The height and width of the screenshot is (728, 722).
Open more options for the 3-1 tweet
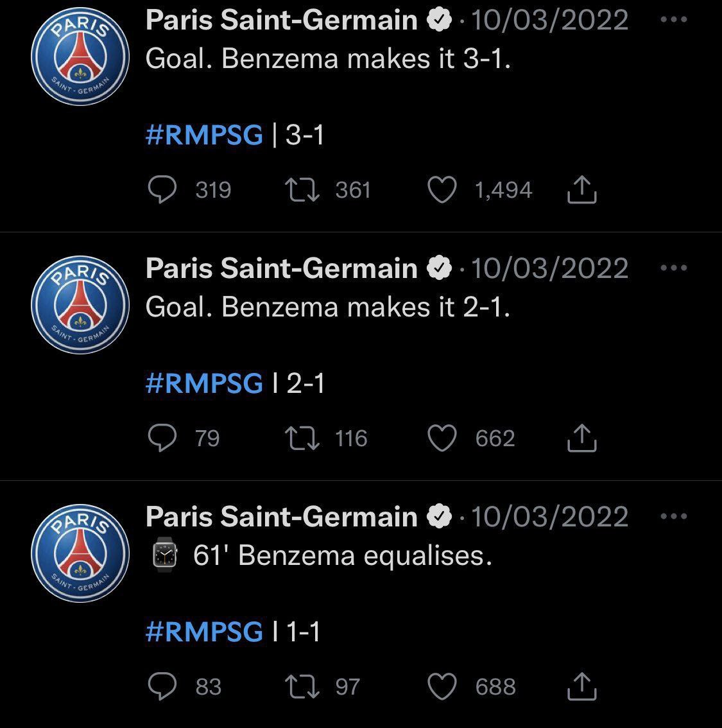pos(673,19)
